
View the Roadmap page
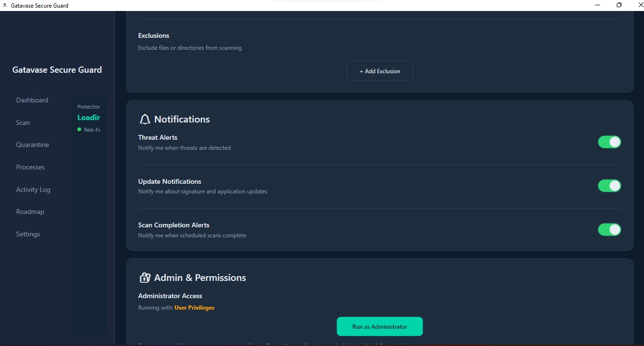[30, 212]
